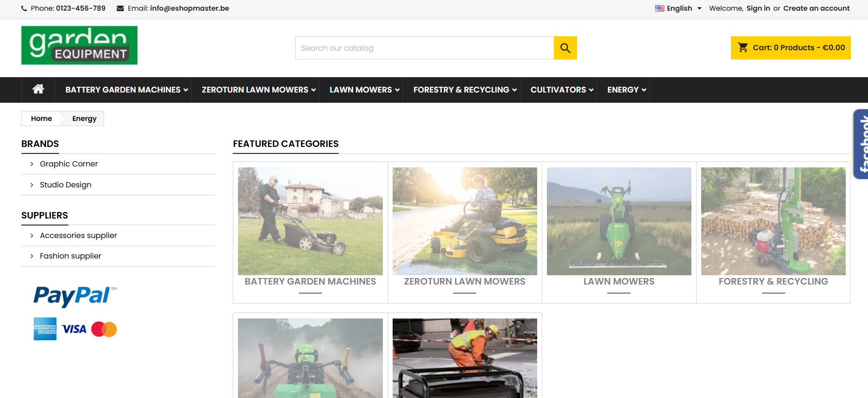Click Create an account link
868x398 pixels.
(816, 8)
